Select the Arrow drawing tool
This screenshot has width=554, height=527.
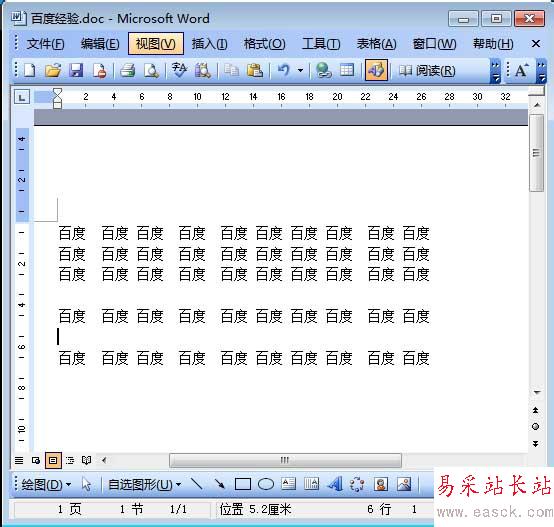point(219,484)
